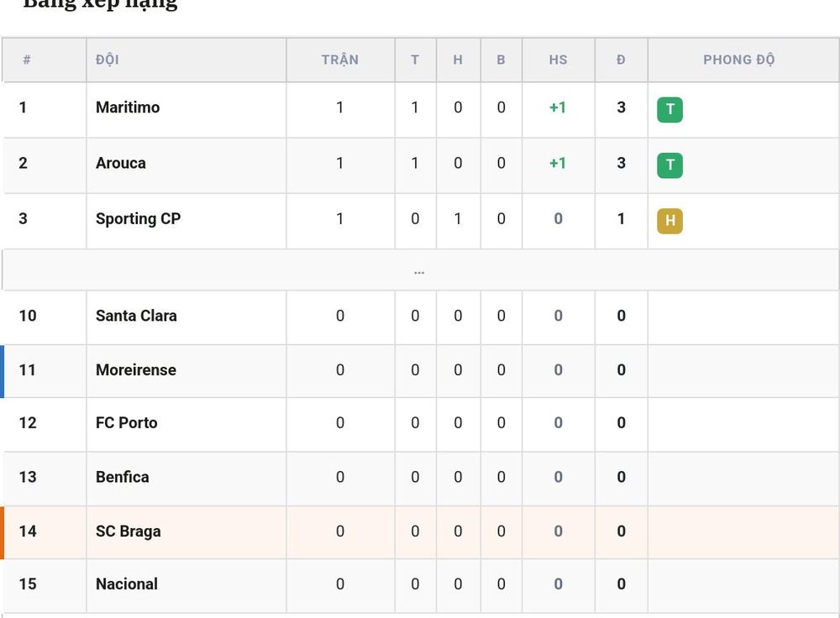Viewport: 840px width, 618px height.
Task: Open the FC Porto team page
Action: click(x=127, y=423)
